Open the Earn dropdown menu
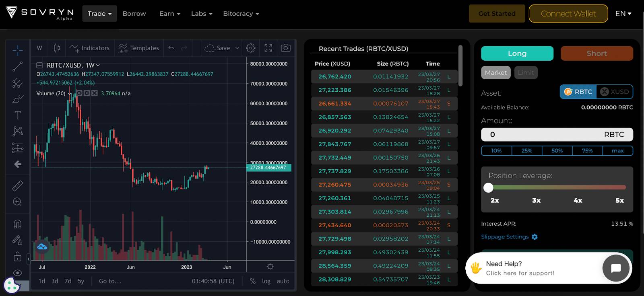 coord(170,13)
